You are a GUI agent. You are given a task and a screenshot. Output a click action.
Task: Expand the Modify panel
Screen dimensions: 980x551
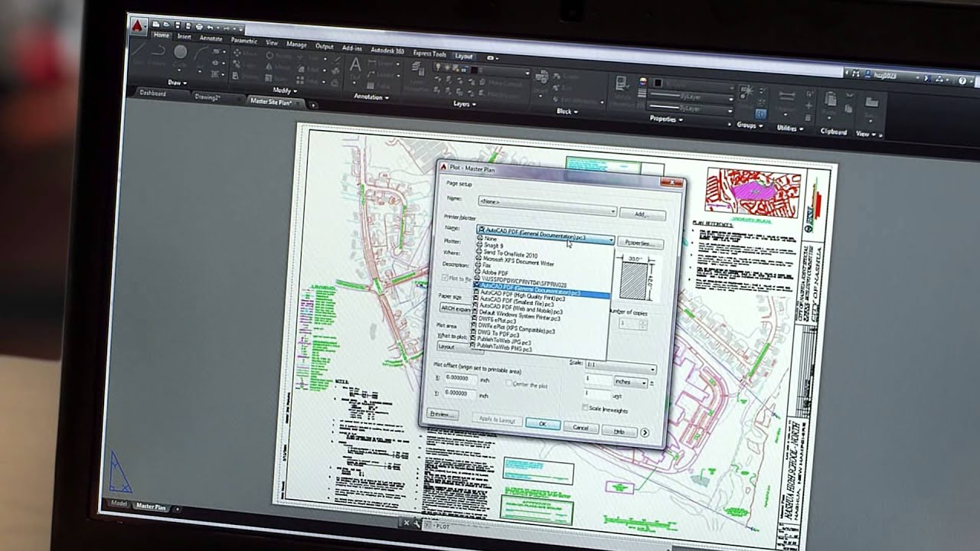coord(283,90)
